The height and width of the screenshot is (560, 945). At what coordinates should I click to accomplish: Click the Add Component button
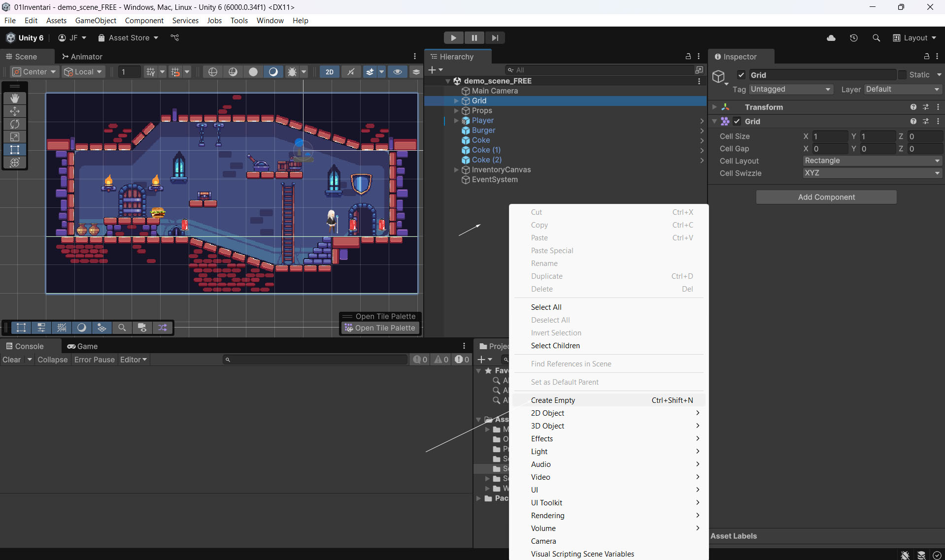(x=826, y=197)
